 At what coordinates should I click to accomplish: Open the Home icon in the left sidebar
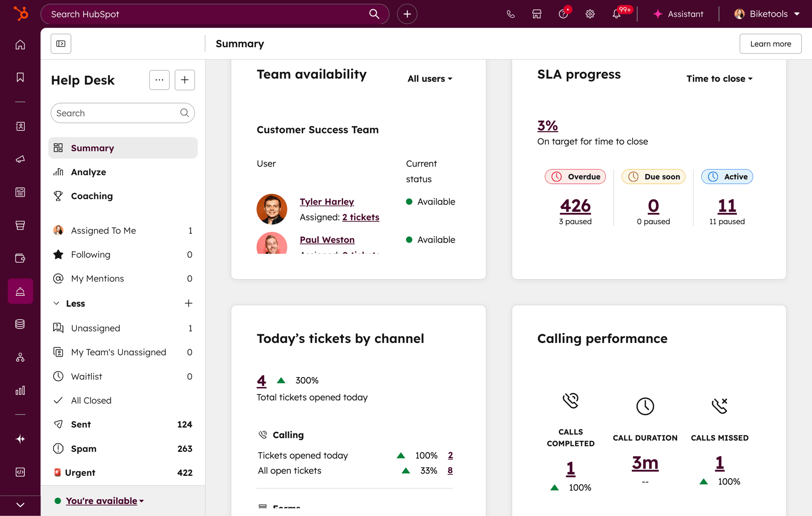coord(20,45)
